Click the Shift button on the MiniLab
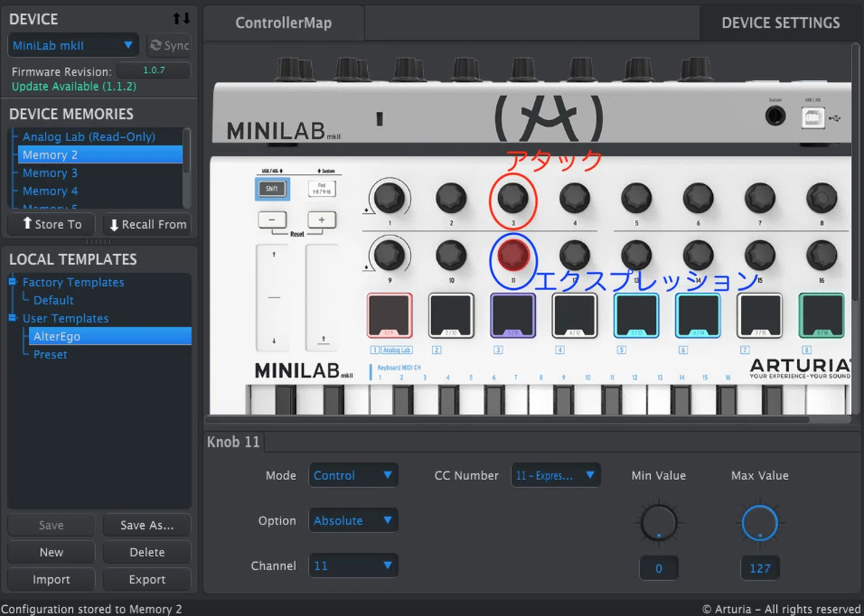Screen dimensions: 864x616 pyautogui.click(x=271, y=189)
